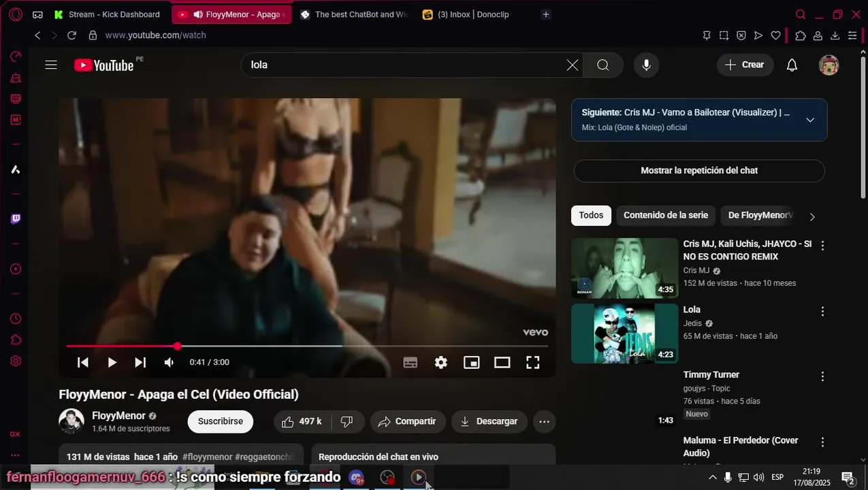Click Suscribirse button
This screenshot has height=490, width=868.
(x=221, y=421)
